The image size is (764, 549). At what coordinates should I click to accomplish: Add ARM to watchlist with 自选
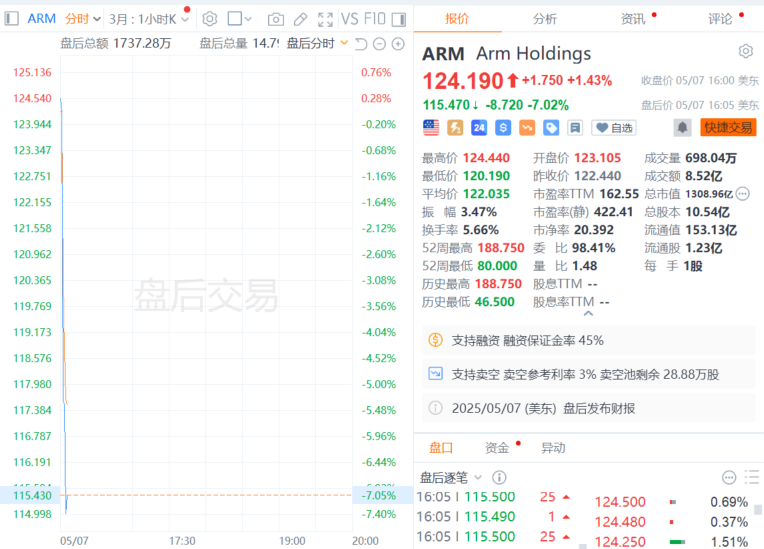pos(614,128)
